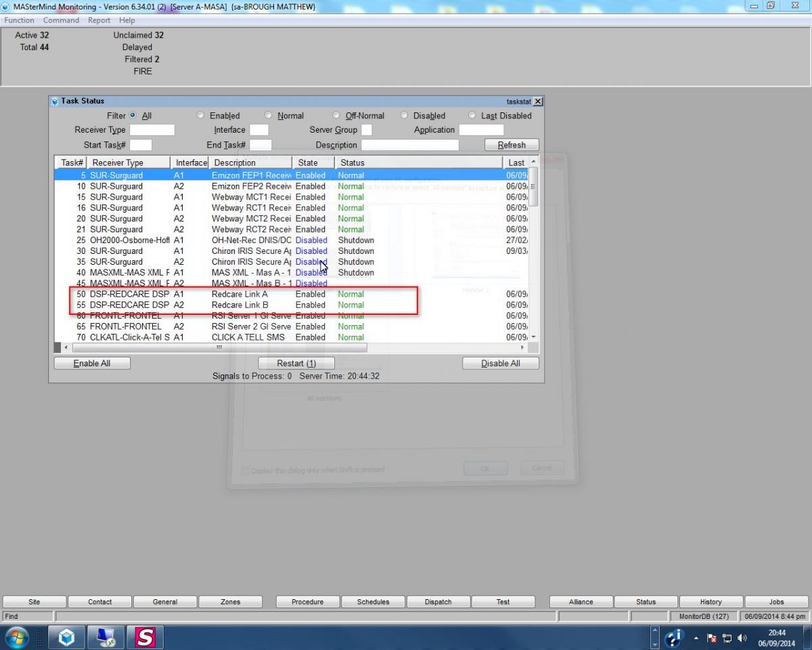The width and height of the screenshot is (812, 650).
Task: Open the Zones bottom bar button
Action: click(231, 602)
